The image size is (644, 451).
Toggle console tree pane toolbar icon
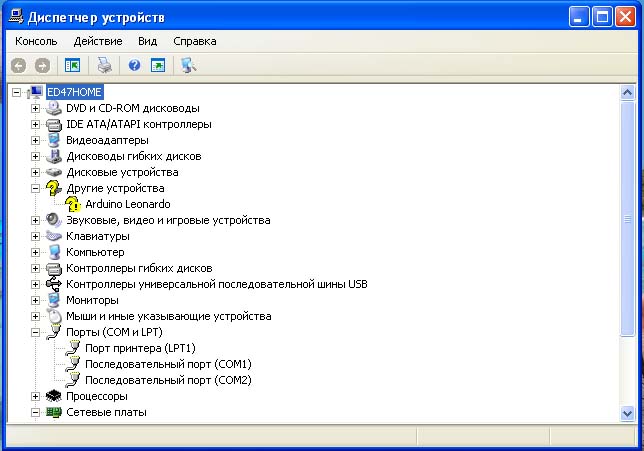pyautogui.click(x=72, y=65)
